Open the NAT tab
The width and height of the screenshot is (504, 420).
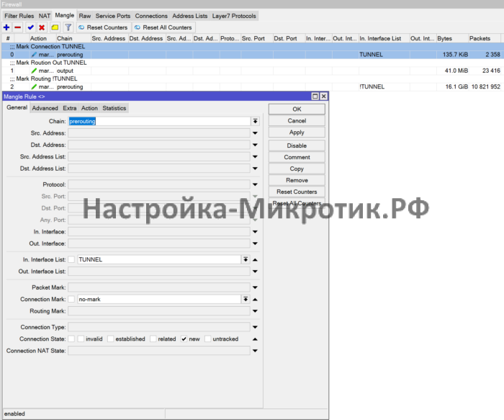coord(45,16)
